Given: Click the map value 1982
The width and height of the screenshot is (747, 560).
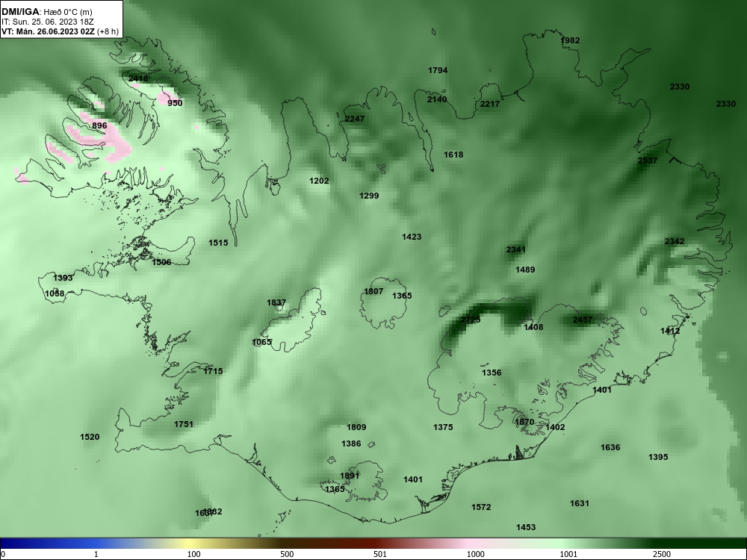Looking at the screenshot, I should coord(570,40).
